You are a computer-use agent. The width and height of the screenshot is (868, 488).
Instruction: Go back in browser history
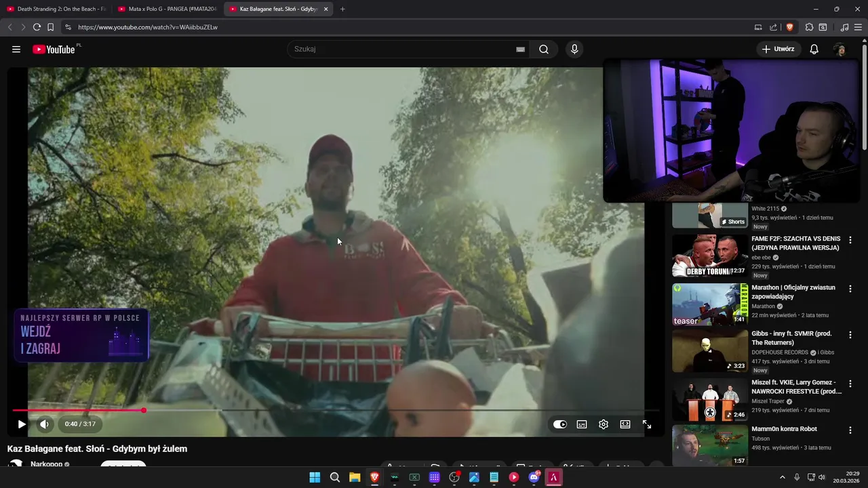[x=9, y=27]
